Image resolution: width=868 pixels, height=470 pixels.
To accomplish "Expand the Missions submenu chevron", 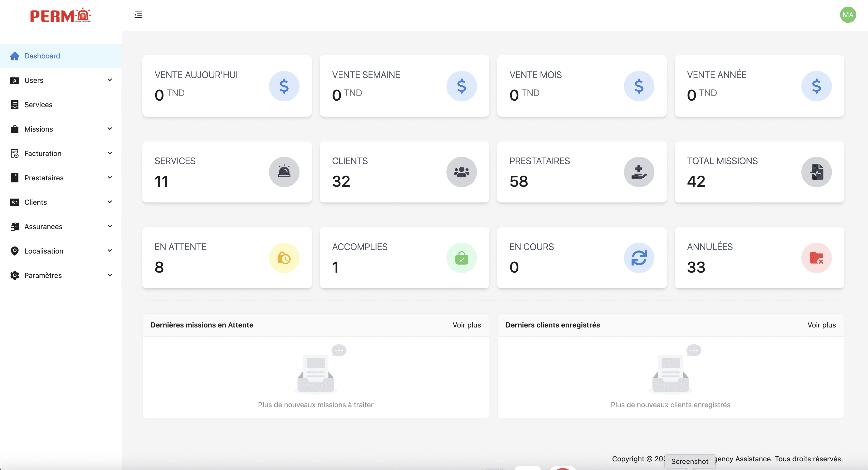I will 110,129.
